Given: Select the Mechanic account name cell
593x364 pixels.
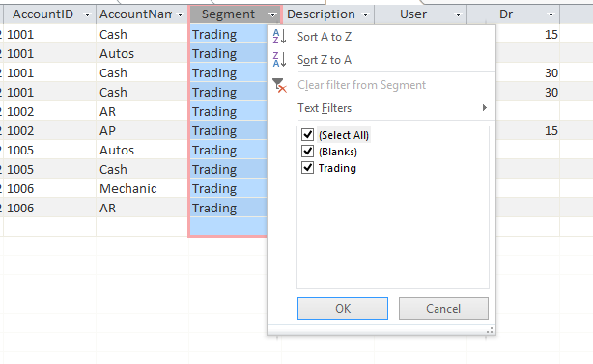Looking at the screenshot, I should [x=142, y=188].
